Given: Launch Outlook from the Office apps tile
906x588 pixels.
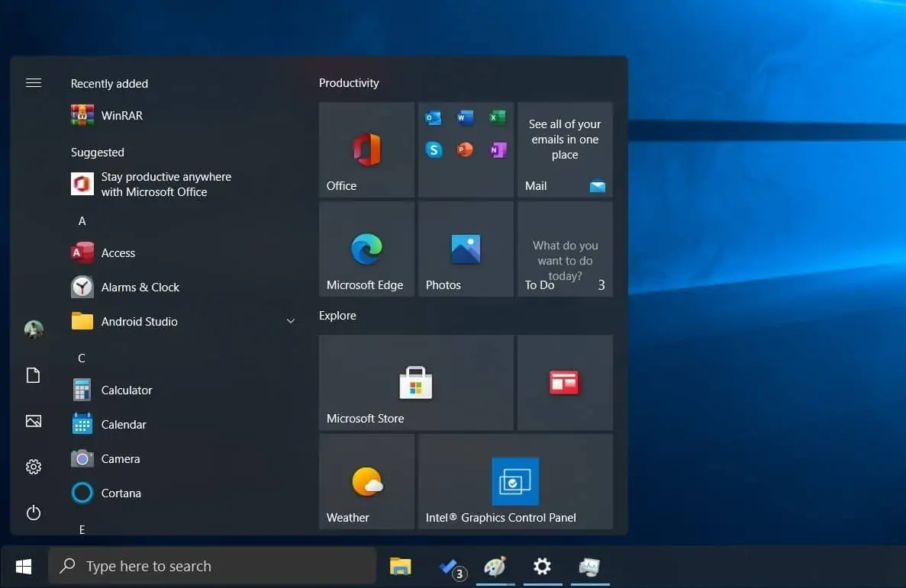Looking at the screenshot, I should [434, 118].
